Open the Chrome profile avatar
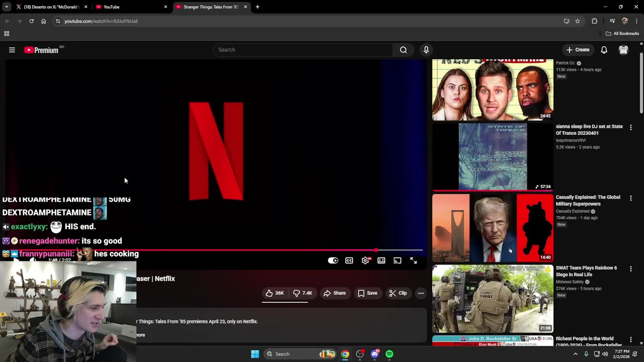Image resolution: width=644 pixels, height=362 pixels. tap(625, 21)
